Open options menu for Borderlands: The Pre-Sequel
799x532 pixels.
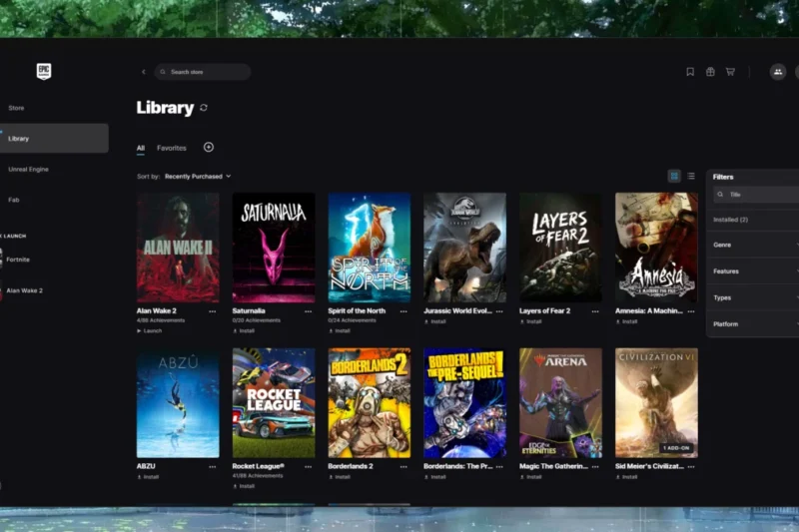point(499,467)
